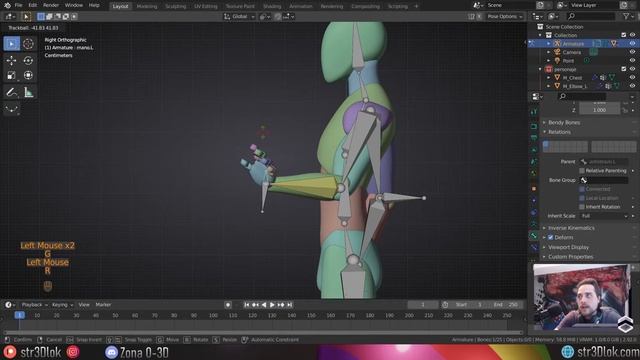
Task: Select the Measure tool
Action: point(28,92)
